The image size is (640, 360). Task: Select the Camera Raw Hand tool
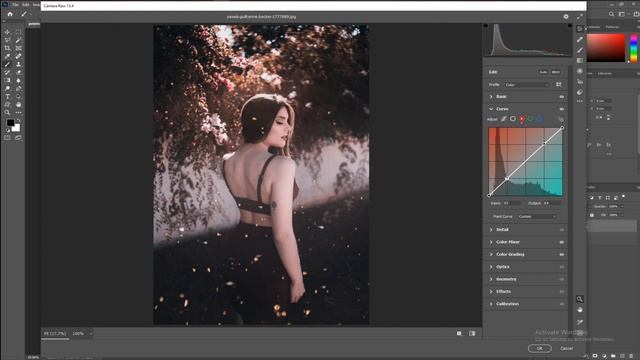[x=580, y=310]
